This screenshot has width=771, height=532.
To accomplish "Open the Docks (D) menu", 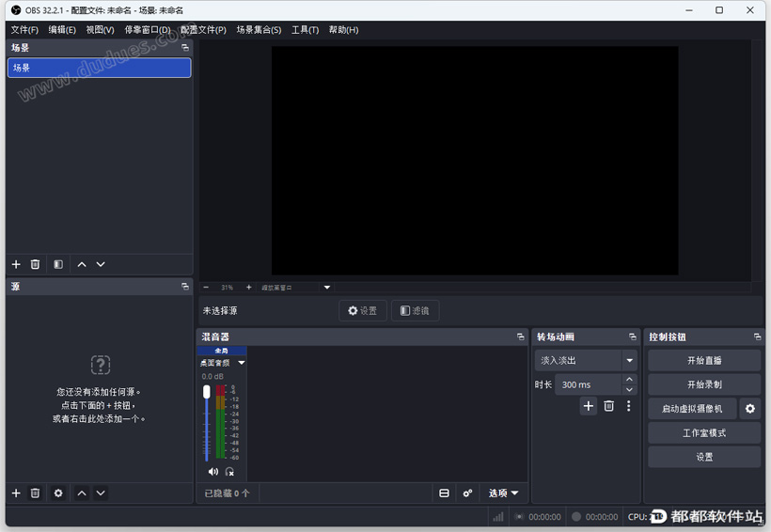I will click(x=148, y=30).
